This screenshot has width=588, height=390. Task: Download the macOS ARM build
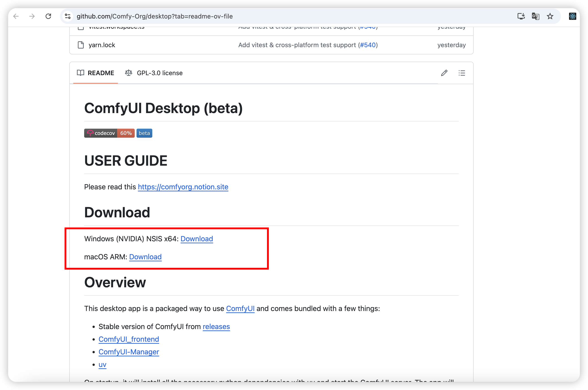pos(145,257)
